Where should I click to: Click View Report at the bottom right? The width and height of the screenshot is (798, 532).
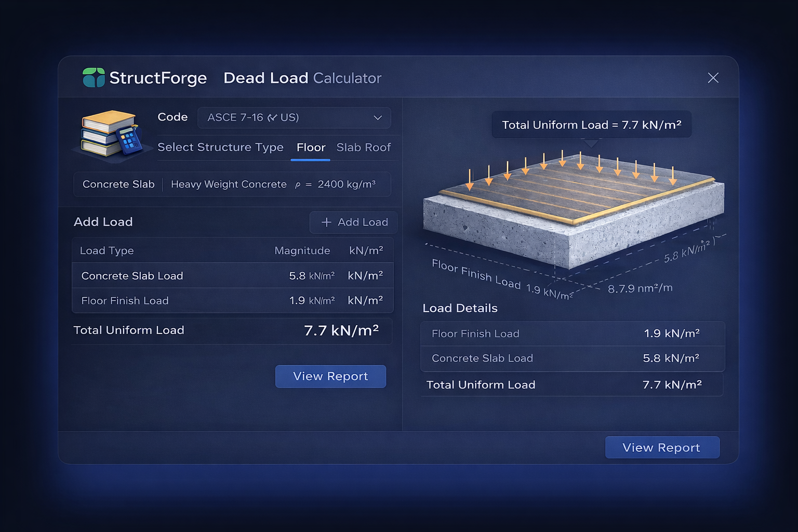coord(662,447)
